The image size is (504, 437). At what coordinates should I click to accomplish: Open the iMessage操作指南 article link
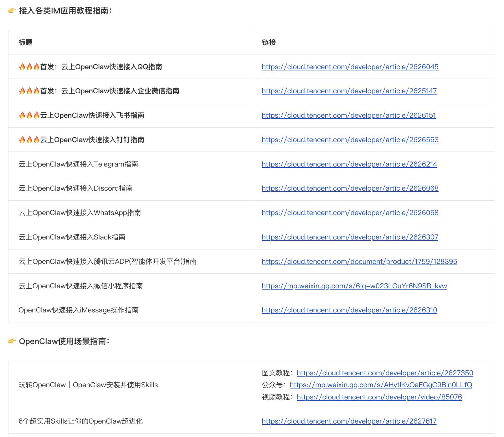coord(349,310)
